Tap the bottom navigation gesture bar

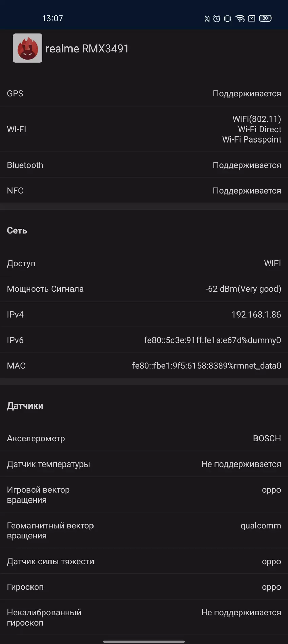(144, 641)
